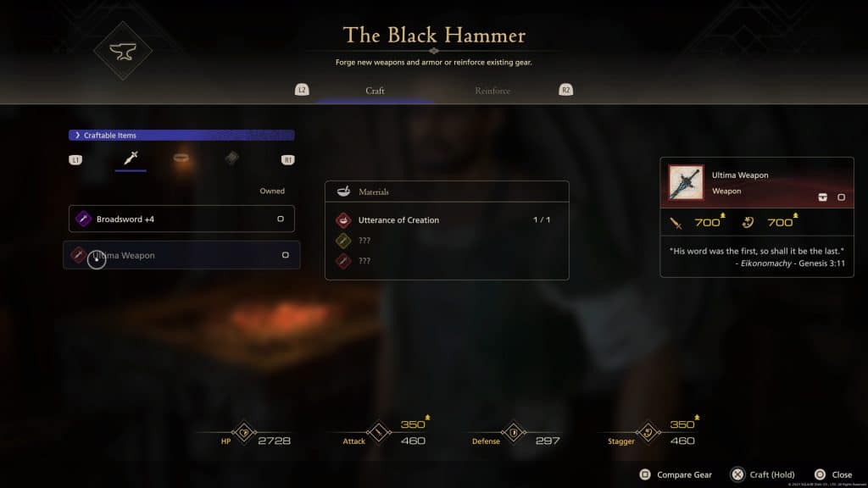The width and height of the screenshot is (868, 488).
Task: Click the second unknown ??? material
Action: pos(364,261)
